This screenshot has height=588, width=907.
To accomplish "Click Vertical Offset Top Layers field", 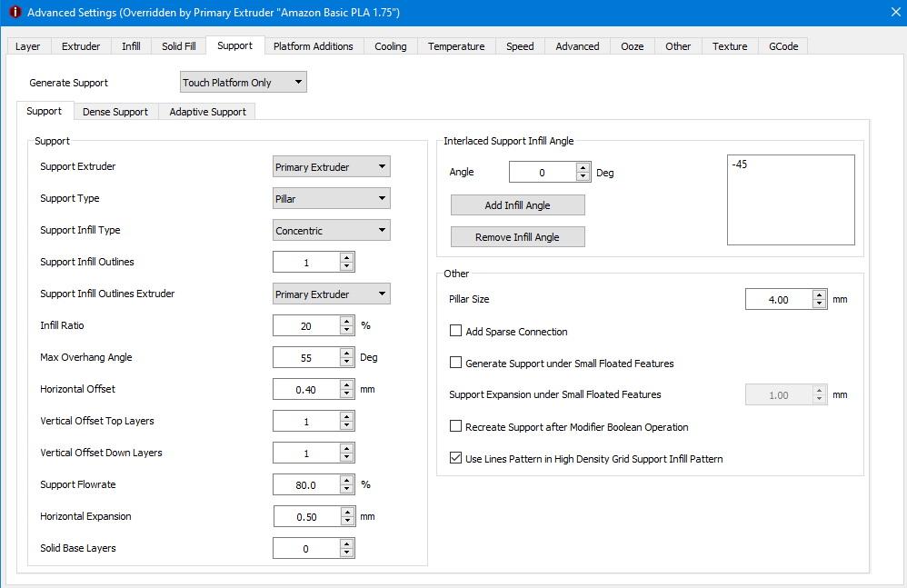I will click(x=306, y=421).
